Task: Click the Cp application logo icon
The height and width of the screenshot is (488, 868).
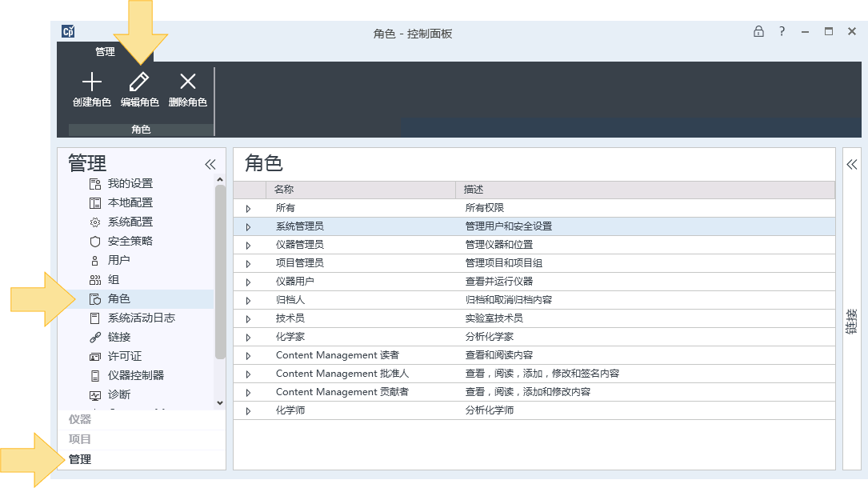Action: [68, 31]
